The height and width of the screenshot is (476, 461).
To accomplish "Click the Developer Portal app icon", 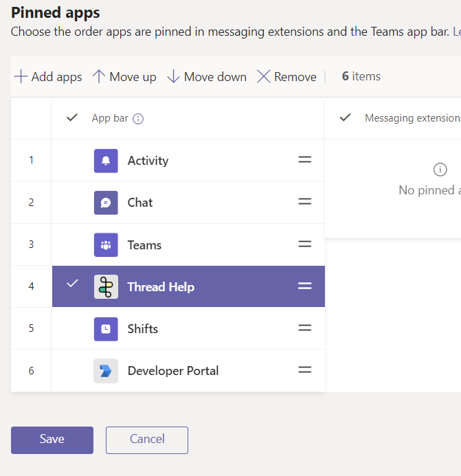I will [106, 371].
